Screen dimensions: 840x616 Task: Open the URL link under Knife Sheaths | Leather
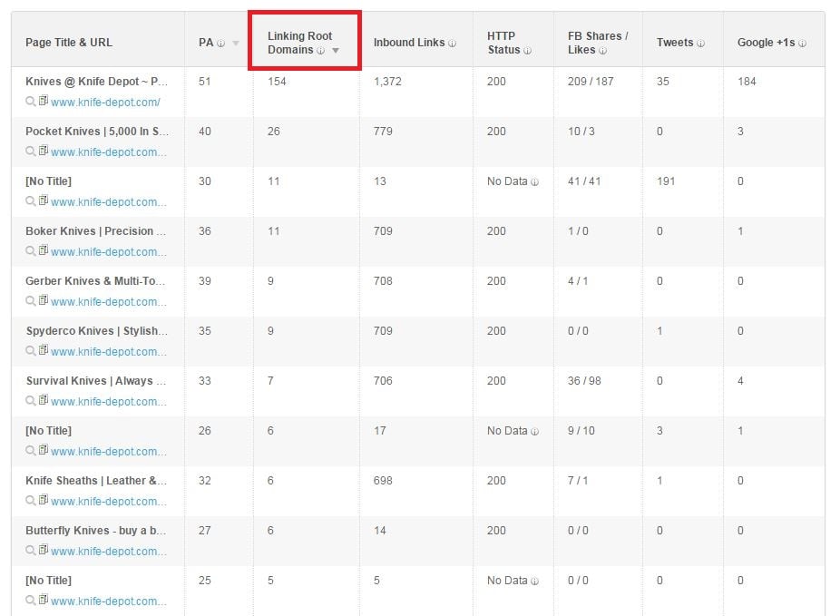109,501
